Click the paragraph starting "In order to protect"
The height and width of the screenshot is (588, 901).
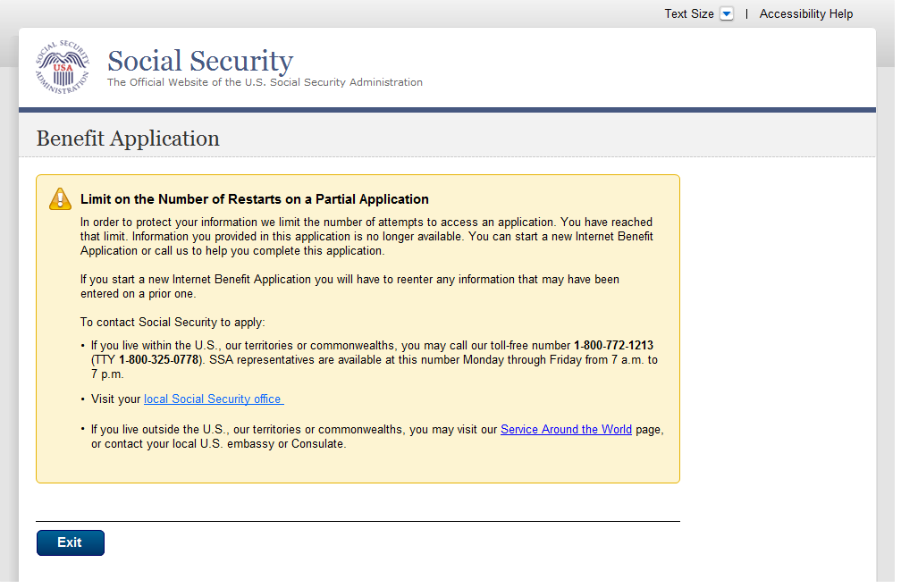(366, 237)
